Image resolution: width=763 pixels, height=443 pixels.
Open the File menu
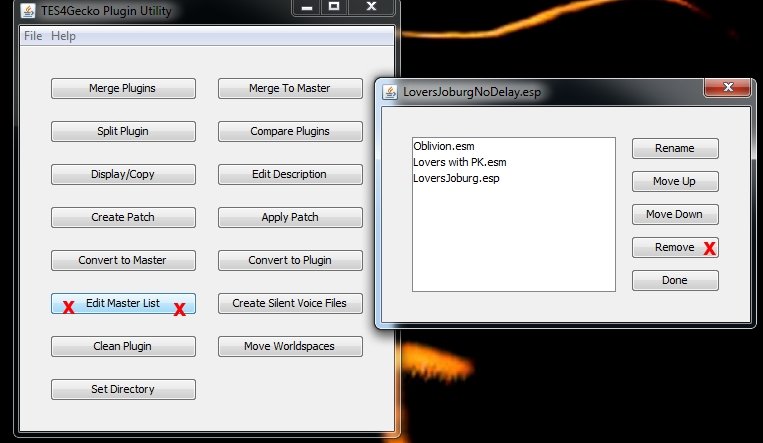[x=33, y=36]
